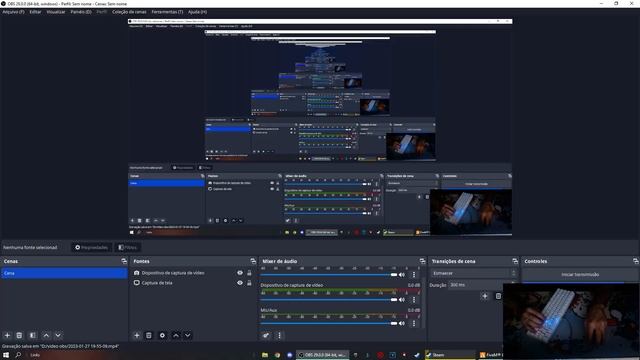
Task: Click the Propriedades button
Action: [x=91, y=247]
